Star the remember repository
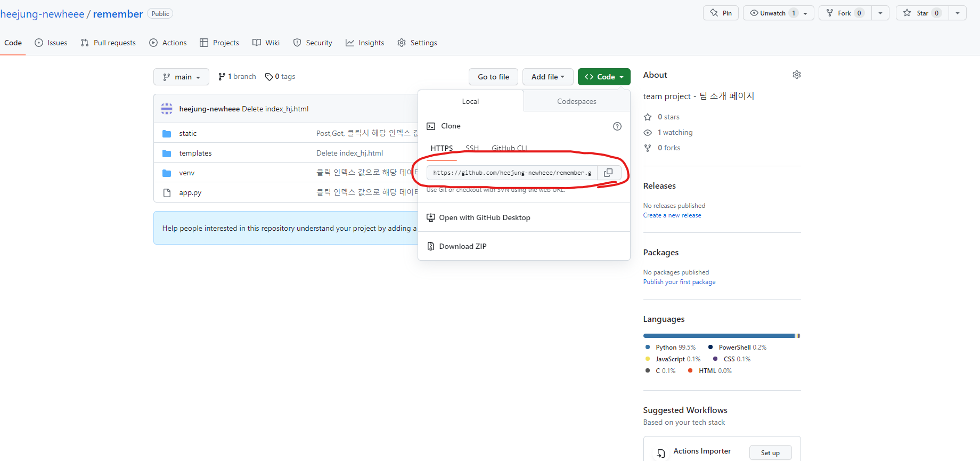The height and width of the screenshot is (461, 980). [922, 13]
